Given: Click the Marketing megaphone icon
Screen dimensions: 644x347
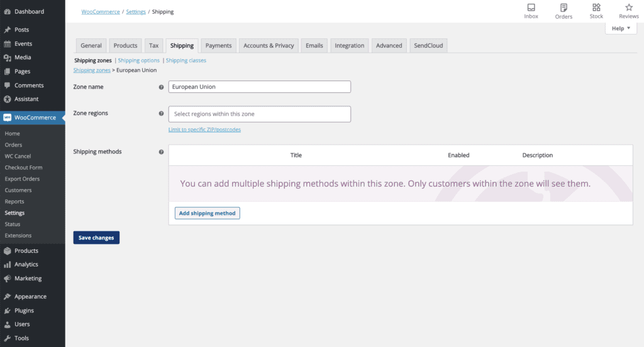Looking at the screenshot, I should point(8,278).
